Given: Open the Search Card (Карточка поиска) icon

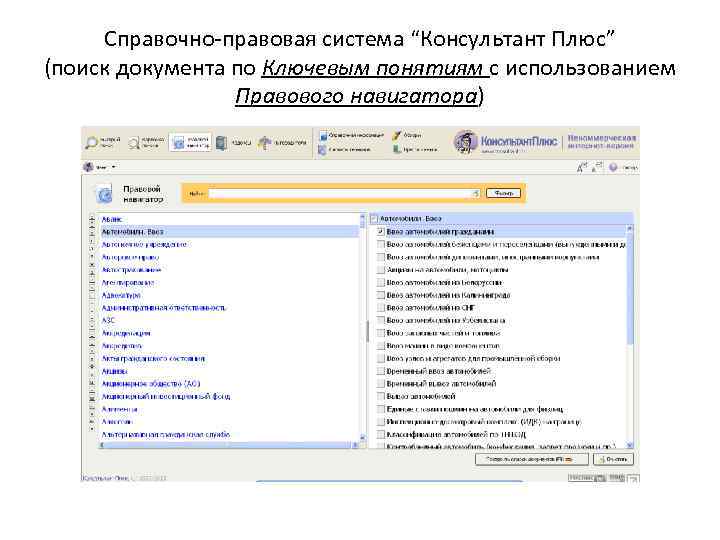Looking at the screenshot, I should tap(134, 143).
